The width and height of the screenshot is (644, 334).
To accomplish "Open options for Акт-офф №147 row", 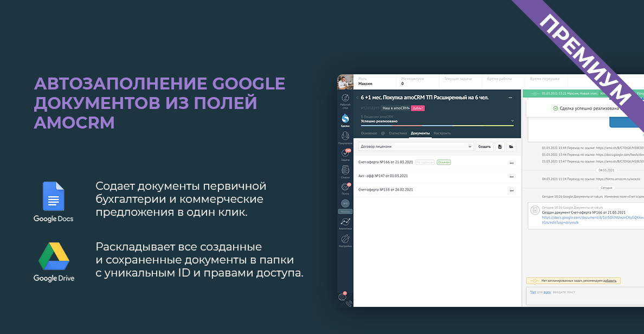I will click(x=512, y=177).
